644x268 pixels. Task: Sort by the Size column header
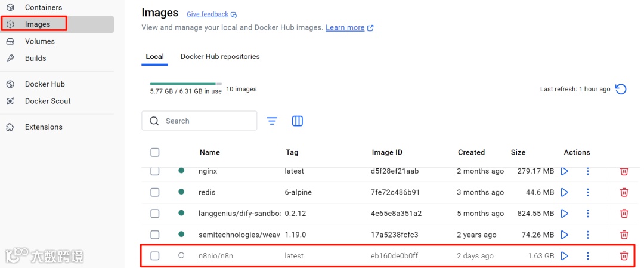[x=518, y=152]
